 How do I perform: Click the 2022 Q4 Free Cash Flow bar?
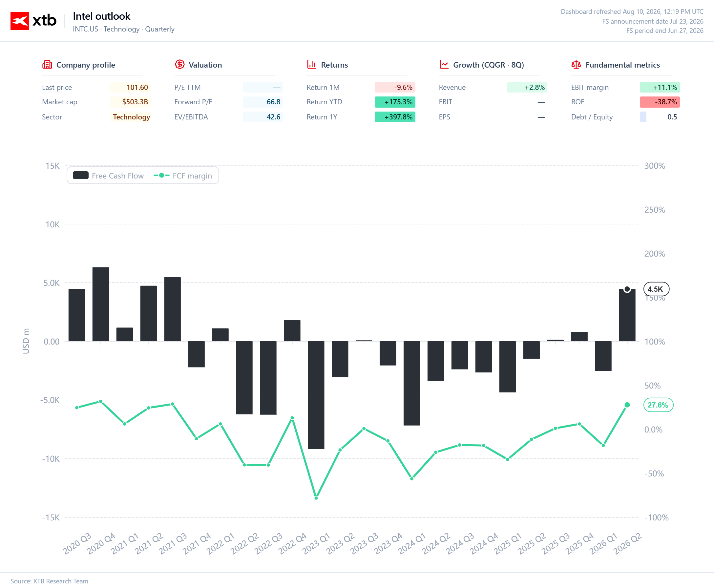[x=292, y=330]
